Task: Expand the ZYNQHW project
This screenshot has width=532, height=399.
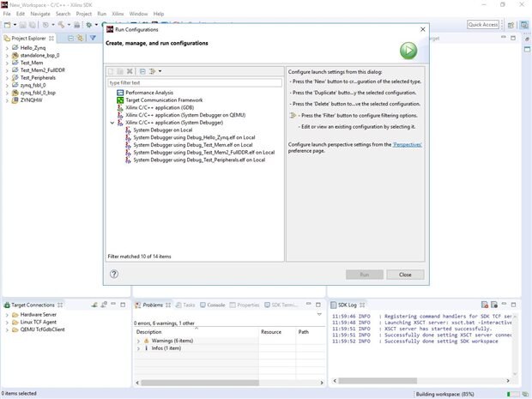Action: point(7,100)
